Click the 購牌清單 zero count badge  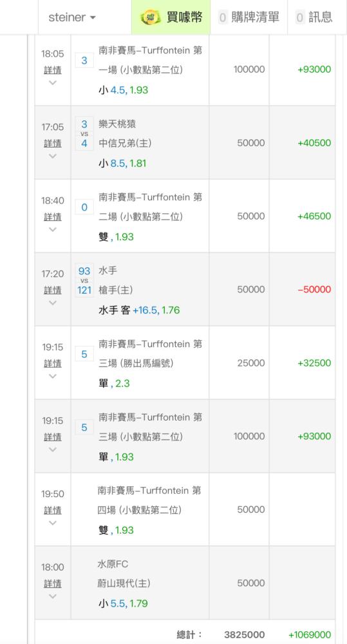223,17
